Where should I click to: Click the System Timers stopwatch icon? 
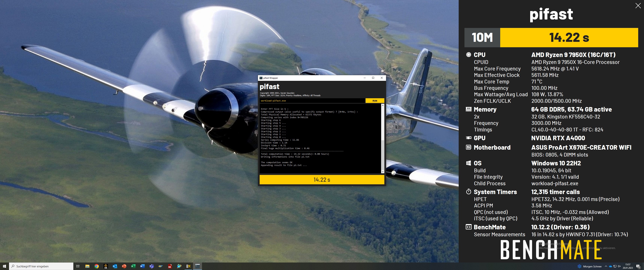tap(469, 192)
